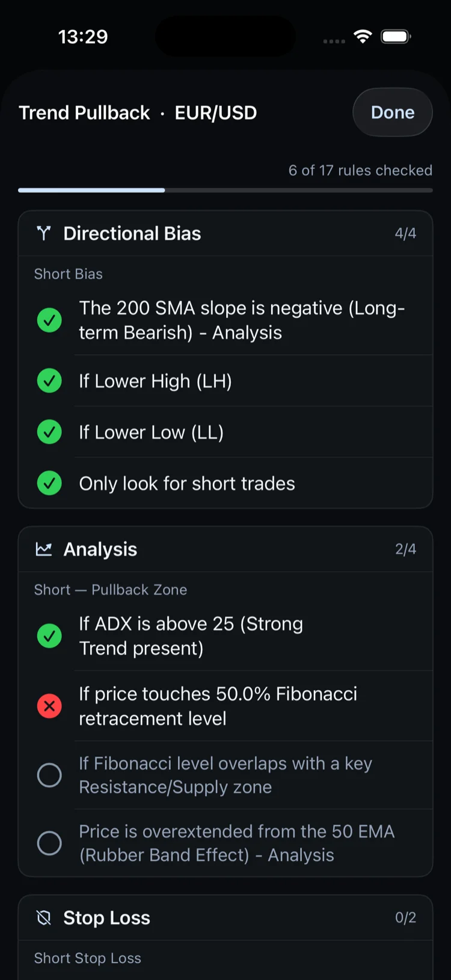The width and height of the screenshot is (451, 980).
Task: Toggle the red X on 50.0% Fibonacci rule
Action: (49, 706)
